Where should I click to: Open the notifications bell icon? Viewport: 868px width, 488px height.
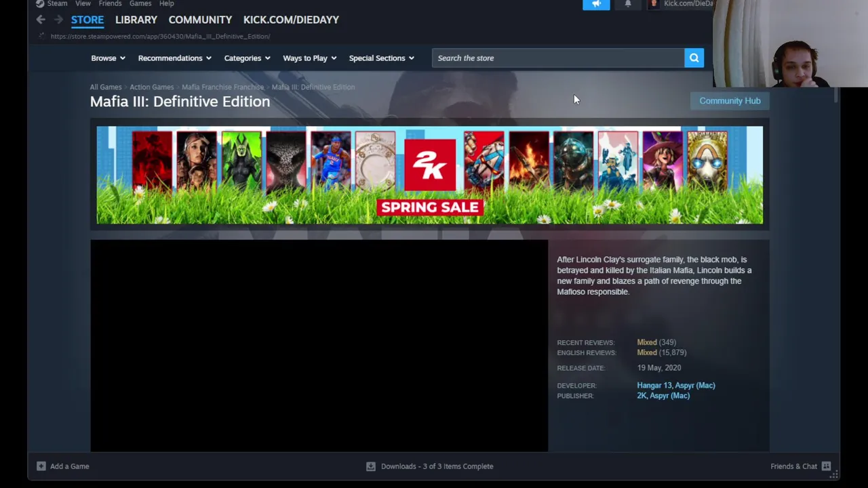pyautogui.click(x=628, y=4)
